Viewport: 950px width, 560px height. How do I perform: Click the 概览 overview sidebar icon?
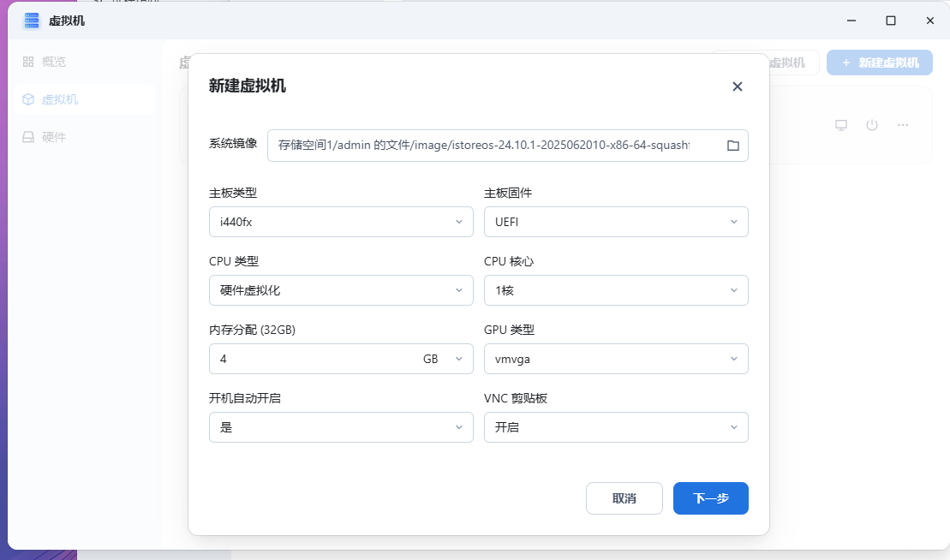pos(28,62)
